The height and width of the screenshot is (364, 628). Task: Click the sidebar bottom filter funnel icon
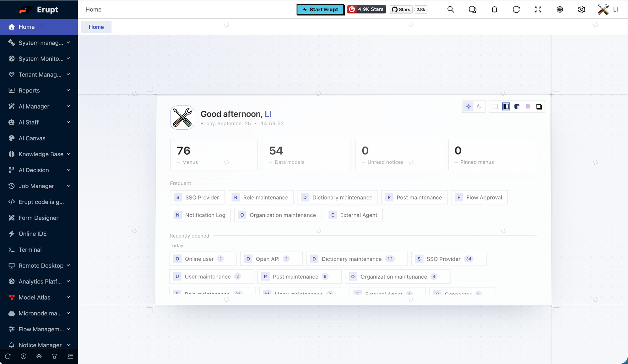pos(55,356)
